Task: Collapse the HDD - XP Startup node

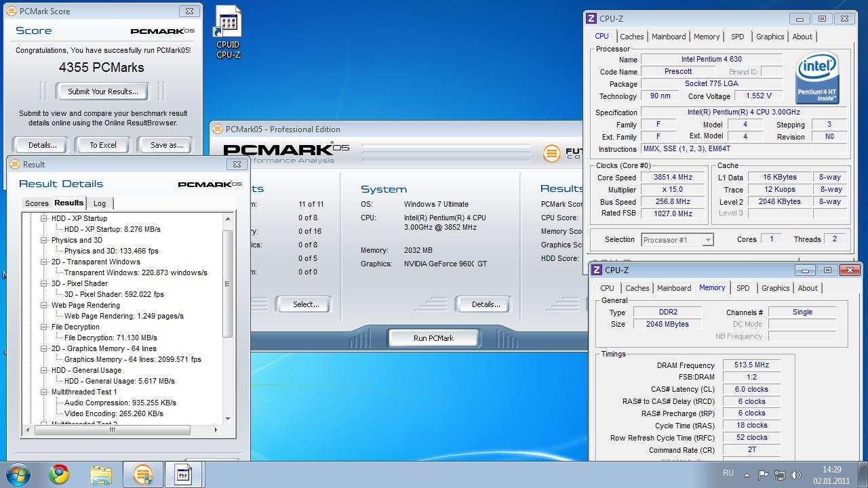Action: [x=43, y=218]
